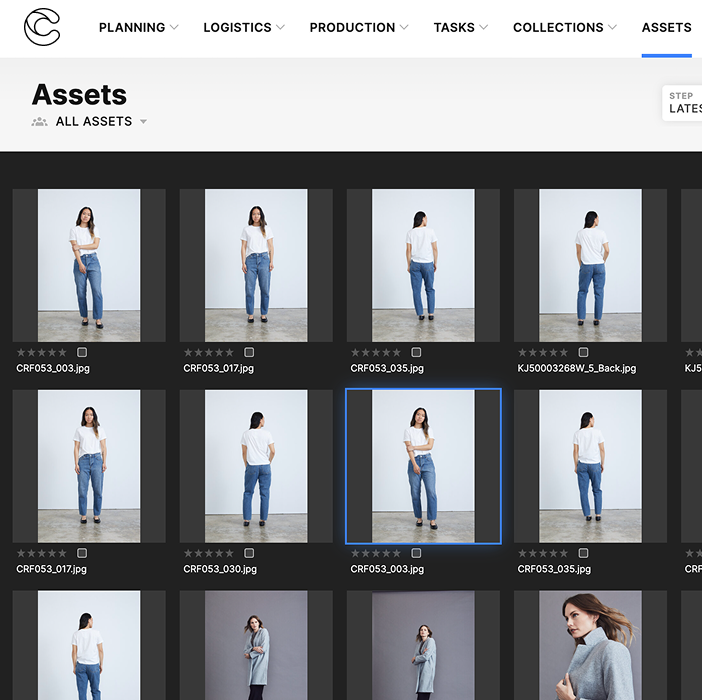Check the second-row CRF053_035.jpg checkbox
702x700 pixels.
pyautogui.click(x=583, y=553)
